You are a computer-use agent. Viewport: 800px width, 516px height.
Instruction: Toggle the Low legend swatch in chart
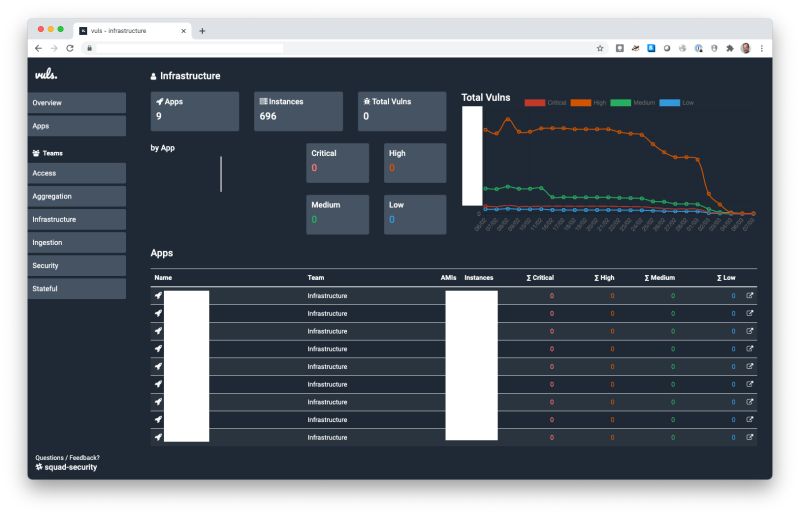(669, 103)
